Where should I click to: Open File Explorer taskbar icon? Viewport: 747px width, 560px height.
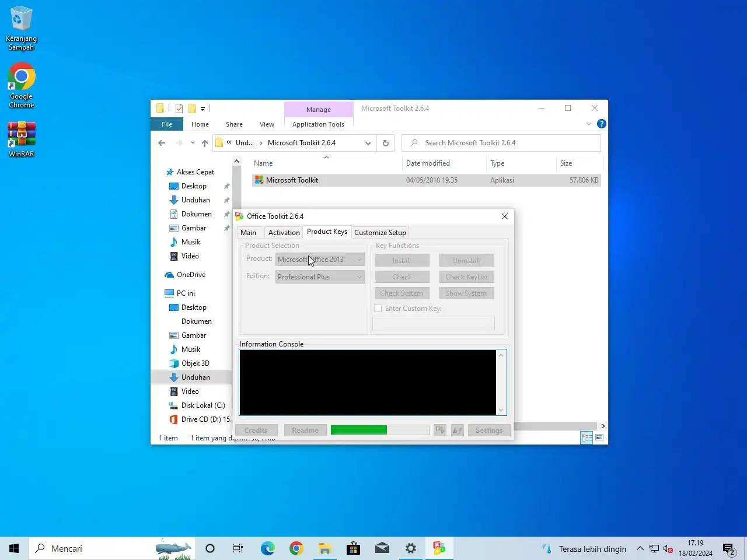pos(325,548)
